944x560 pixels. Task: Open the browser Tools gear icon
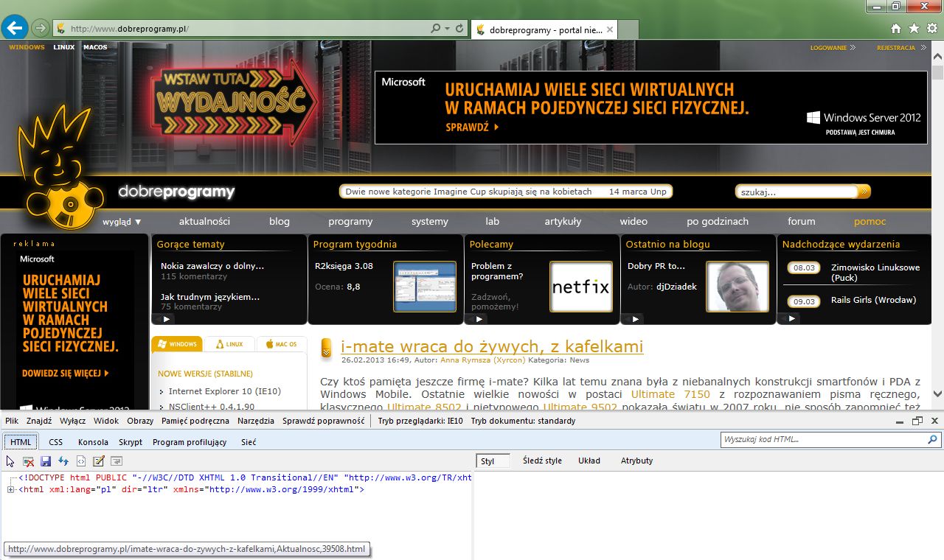(x=932, y=29)
